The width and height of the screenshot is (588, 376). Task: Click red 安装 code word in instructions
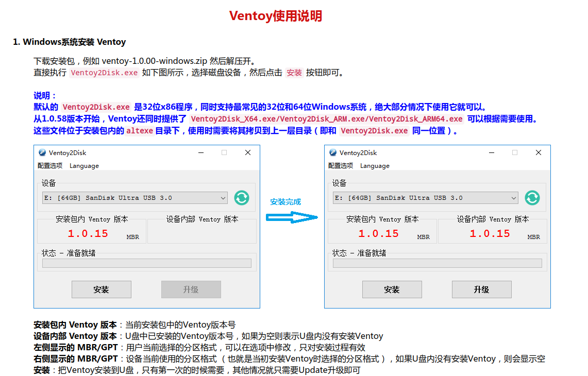coord(294,73)
